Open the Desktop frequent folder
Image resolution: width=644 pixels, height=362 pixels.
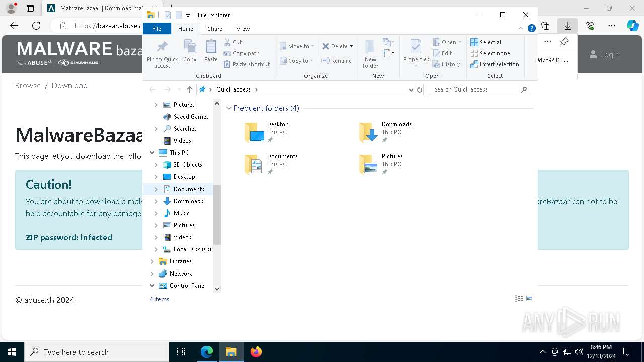[x=267, y=132]
